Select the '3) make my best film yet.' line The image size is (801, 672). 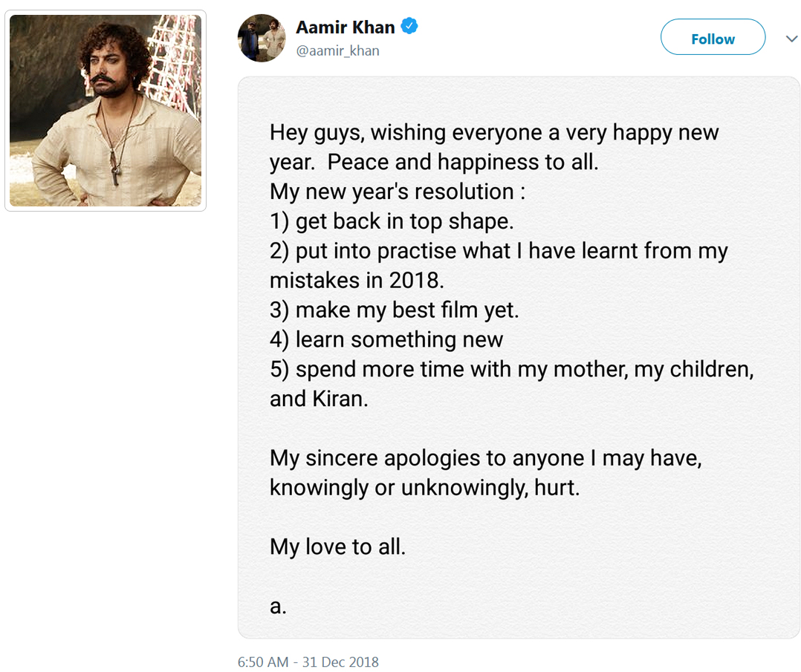[395, 310]
